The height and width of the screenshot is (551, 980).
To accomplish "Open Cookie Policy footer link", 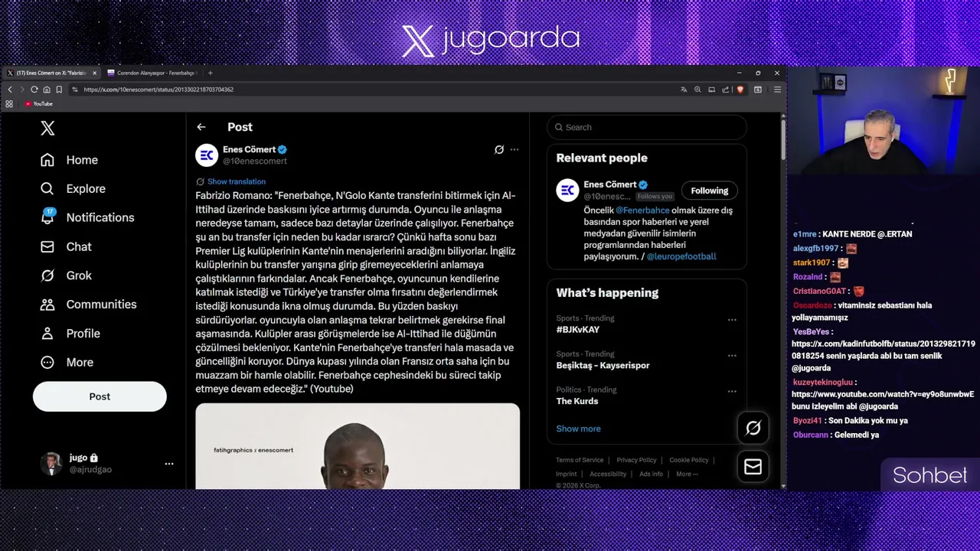I will (x=688, y=460).
